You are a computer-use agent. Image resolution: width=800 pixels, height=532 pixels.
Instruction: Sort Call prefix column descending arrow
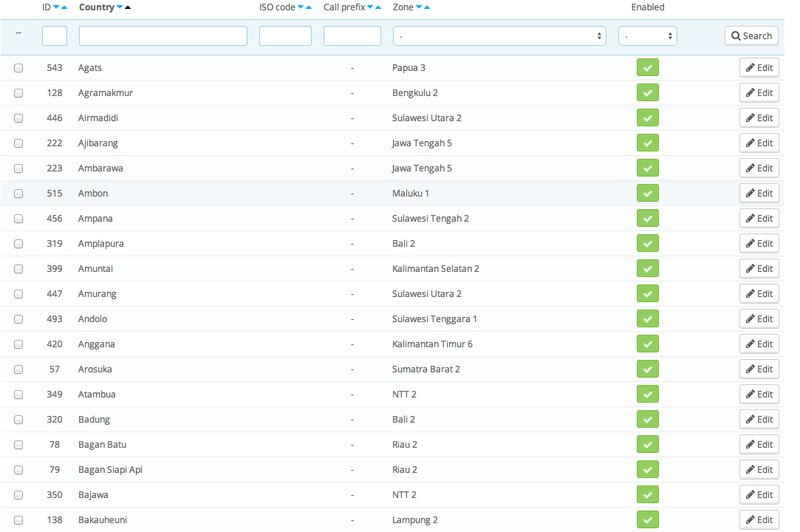tap(370, 7)
